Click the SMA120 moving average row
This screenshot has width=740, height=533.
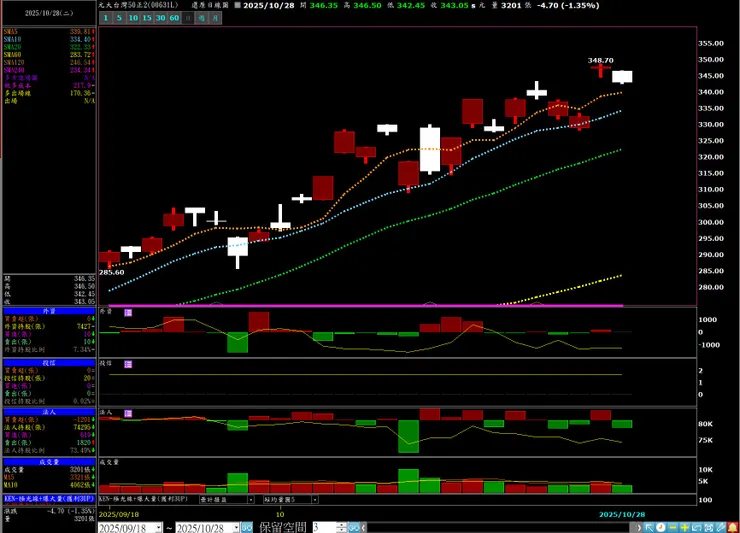point(49,62)
